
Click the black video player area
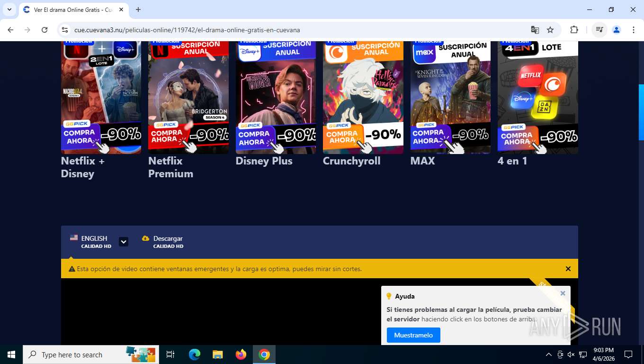coord(221,311)
